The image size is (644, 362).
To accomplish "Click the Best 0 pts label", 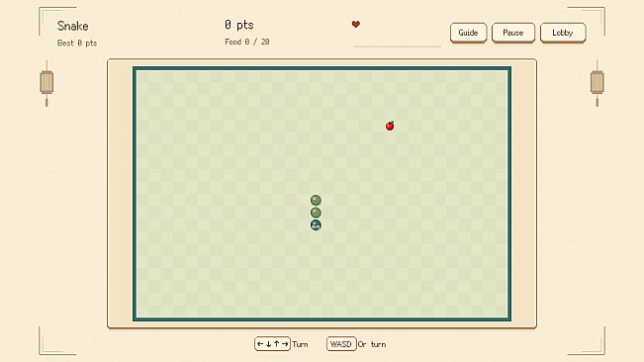I will [77, 44].
